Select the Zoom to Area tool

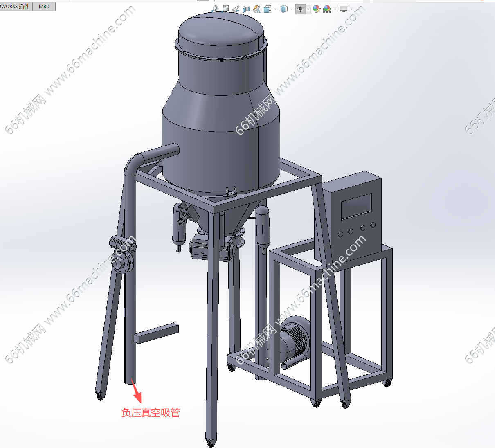[x=225, y=9]
